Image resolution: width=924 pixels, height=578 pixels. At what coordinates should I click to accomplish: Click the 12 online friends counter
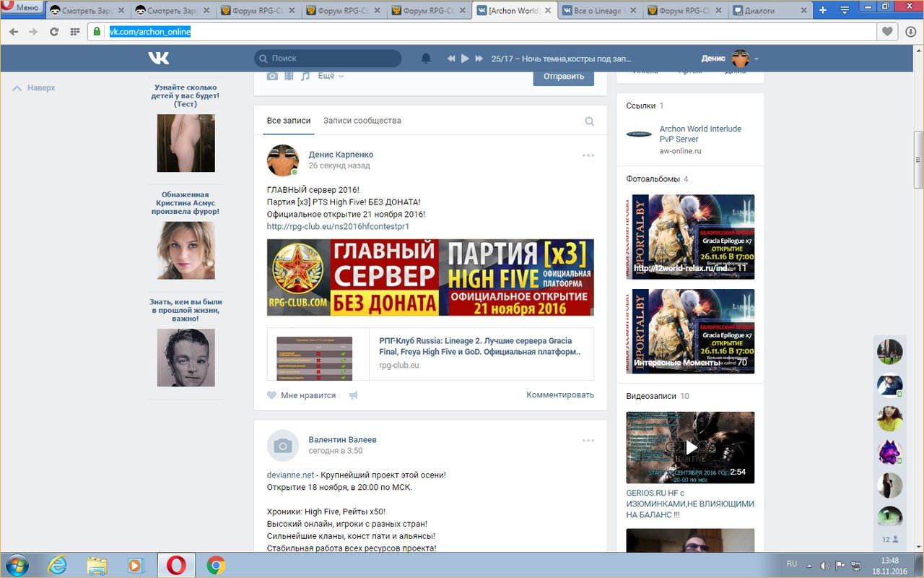(889, 539)
